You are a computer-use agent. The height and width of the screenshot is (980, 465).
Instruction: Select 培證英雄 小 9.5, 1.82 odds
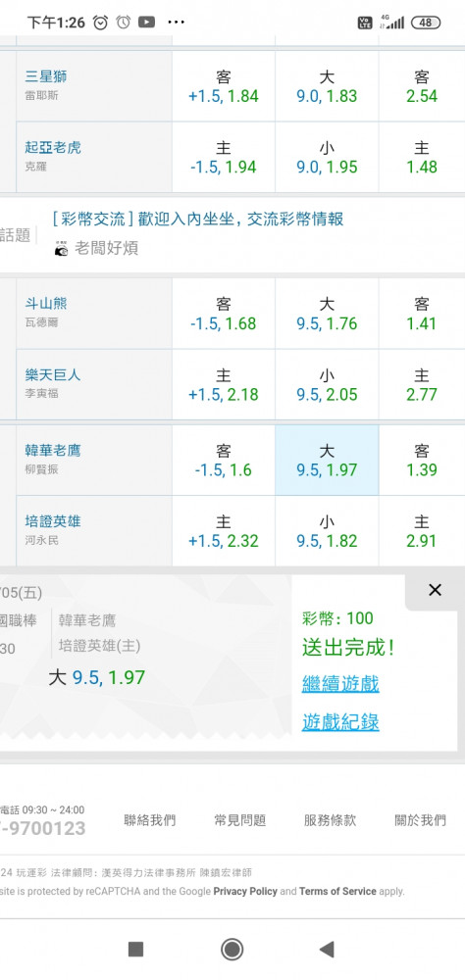pos(327,531)
